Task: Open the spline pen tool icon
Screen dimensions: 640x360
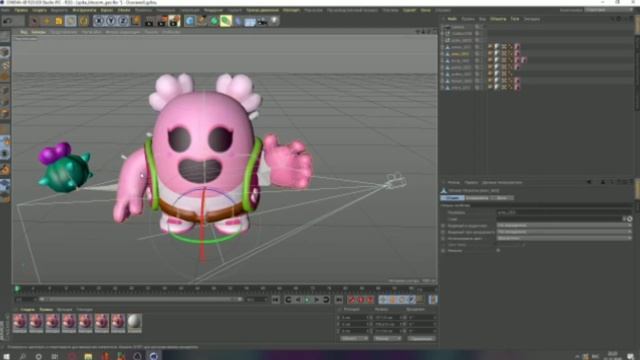Action: 202,21
